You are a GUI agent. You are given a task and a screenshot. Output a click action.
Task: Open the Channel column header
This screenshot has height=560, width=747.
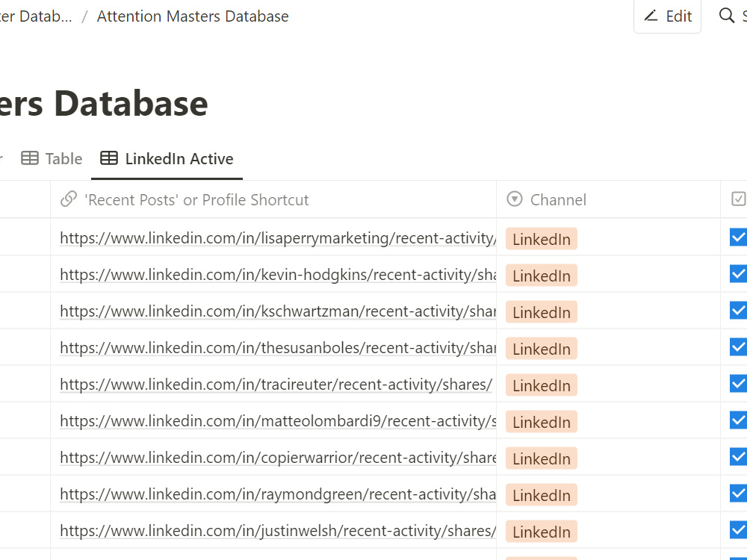(608, 199)
